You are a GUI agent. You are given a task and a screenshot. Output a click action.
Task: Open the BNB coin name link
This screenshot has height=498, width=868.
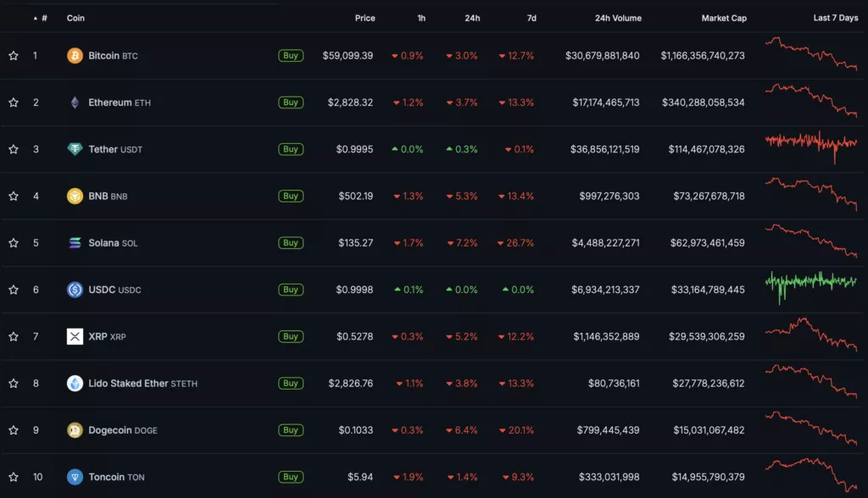tap(108, 196)
